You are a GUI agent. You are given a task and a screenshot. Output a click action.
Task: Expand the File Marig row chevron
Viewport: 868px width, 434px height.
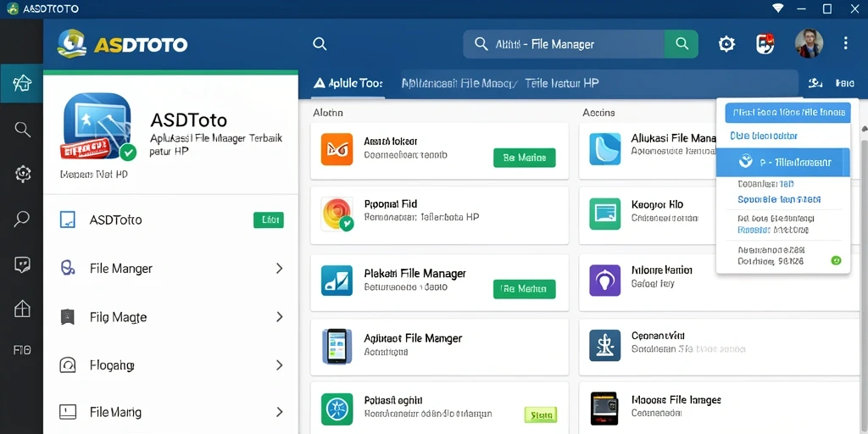pyautogui.click(x=279, y=412)
